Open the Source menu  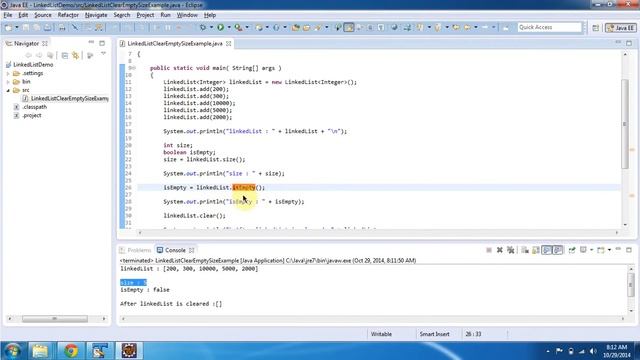[x=43, y=15]
